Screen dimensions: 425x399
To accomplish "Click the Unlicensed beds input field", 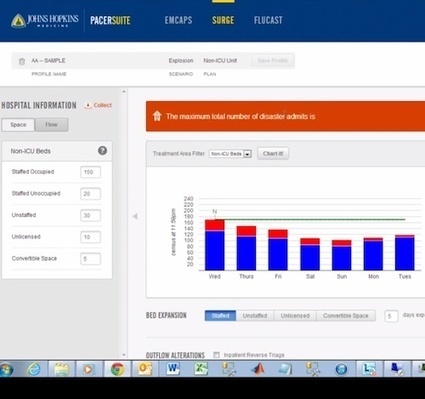I will pos(90,237).
